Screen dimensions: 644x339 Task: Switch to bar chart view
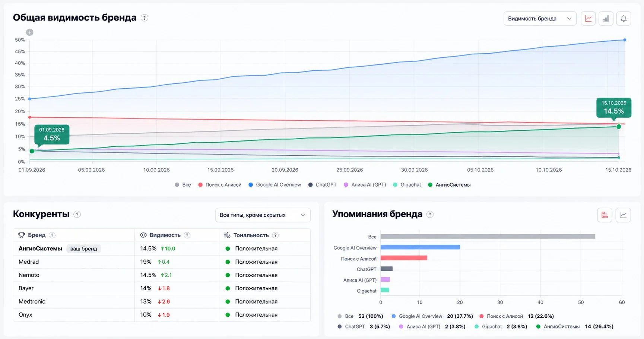tap(606, 19)
